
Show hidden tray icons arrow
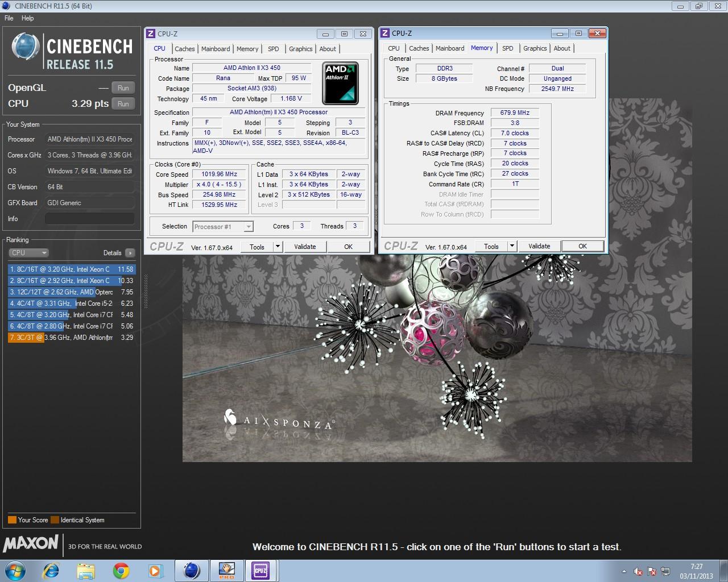click(624, 571)
